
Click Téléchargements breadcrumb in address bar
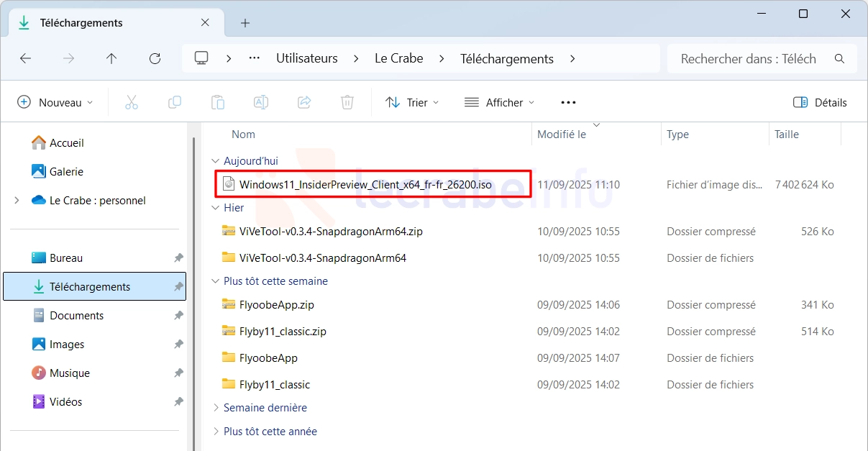pyautogui.click(x=507, y=59)
